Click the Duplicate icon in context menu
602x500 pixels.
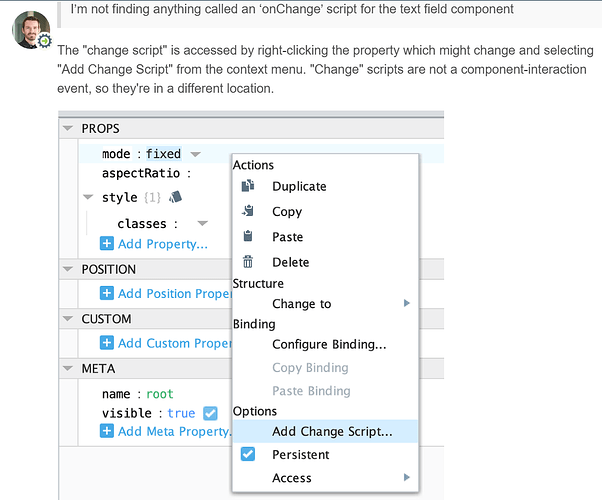click(x=249, y=186)
